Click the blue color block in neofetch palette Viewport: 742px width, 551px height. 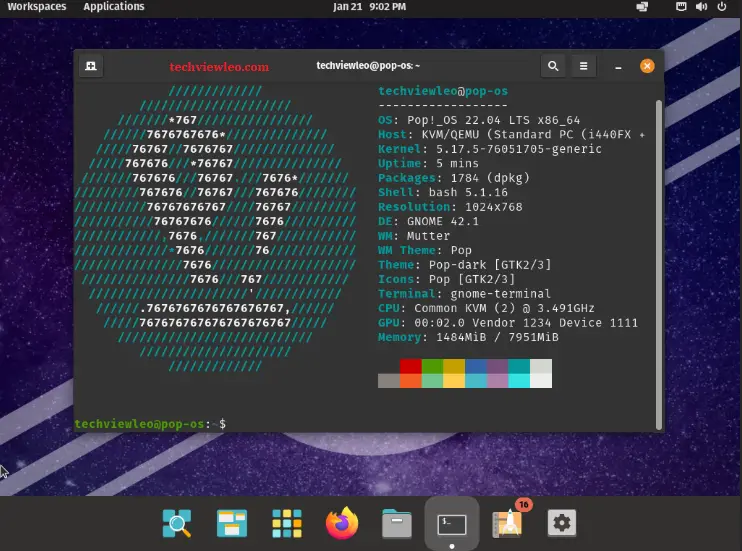pyautogui.click(x=476, y=366)
